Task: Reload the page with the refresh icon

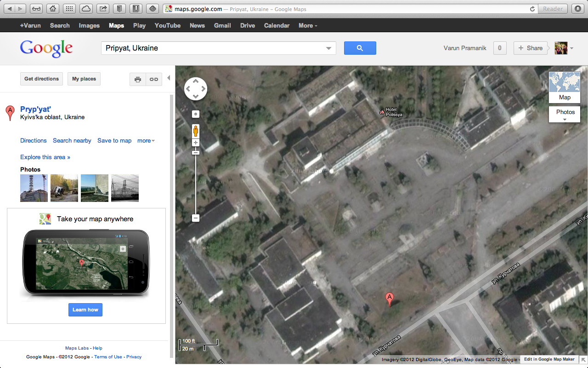Action: point(532,9)
